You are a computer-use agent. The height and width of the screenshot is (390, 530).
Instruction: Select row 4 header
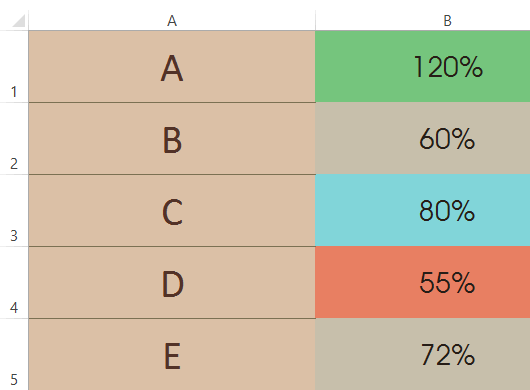tap(14, 283)
